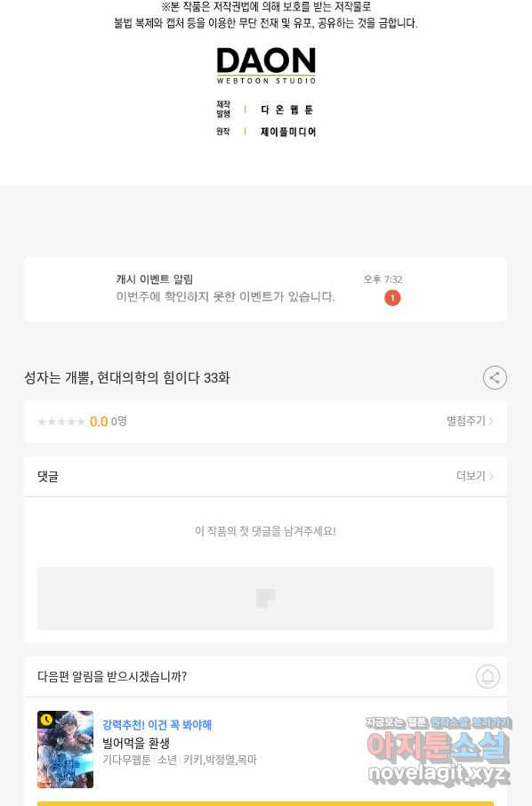532x806 pixels.
Task: Click the share icon beside episode title
Action: 495,378
